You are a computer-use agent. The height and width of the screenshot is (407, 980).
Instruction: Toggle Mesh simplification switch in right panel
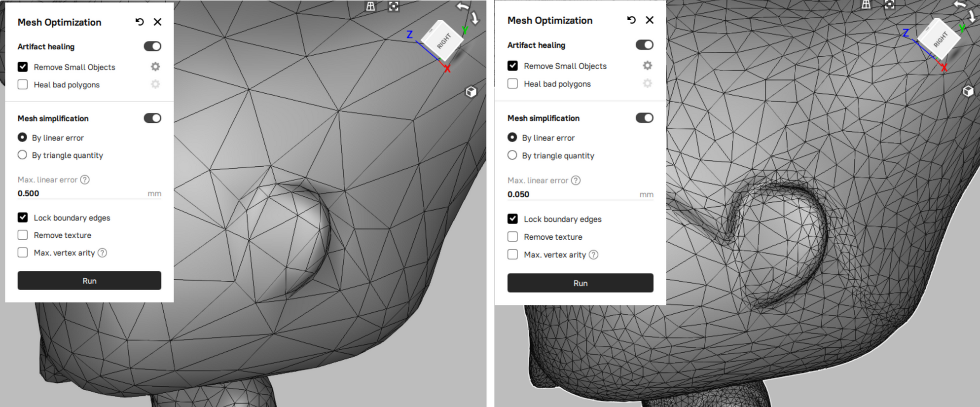click(645, 117)
